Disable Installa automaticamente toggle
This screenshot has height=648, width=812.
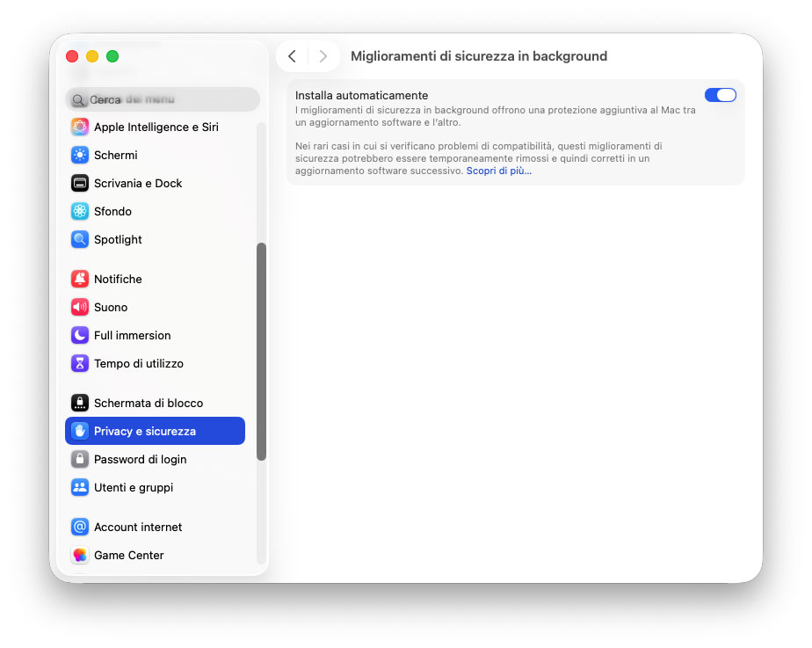tap(720, 94)
